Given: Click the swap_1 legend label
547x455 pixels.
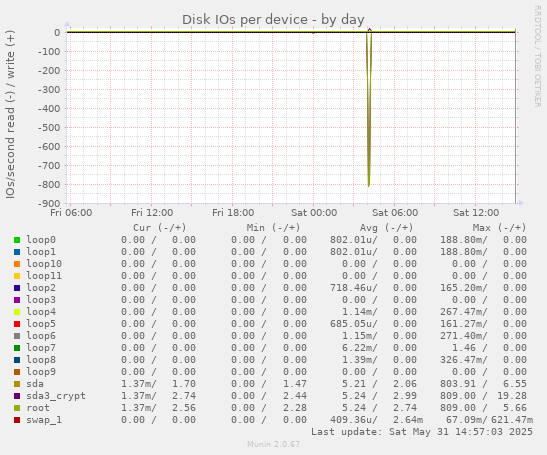Looking at the screenshot, I should point(44,420).
